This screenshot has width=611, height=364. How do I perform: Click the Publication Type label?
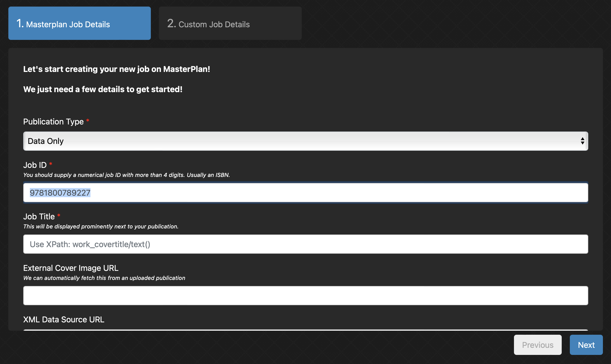coord(53,122)
